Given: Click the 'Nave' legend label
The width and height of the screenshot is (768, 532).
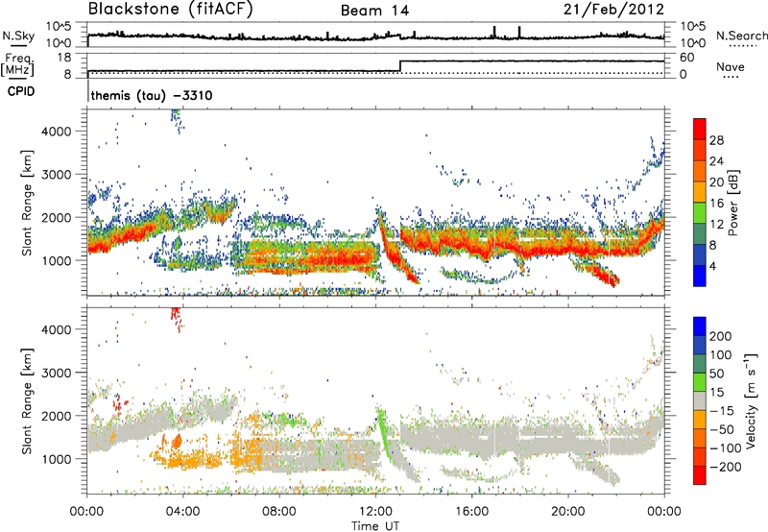Looking at the screenshot, I should (x=731, y=66).
